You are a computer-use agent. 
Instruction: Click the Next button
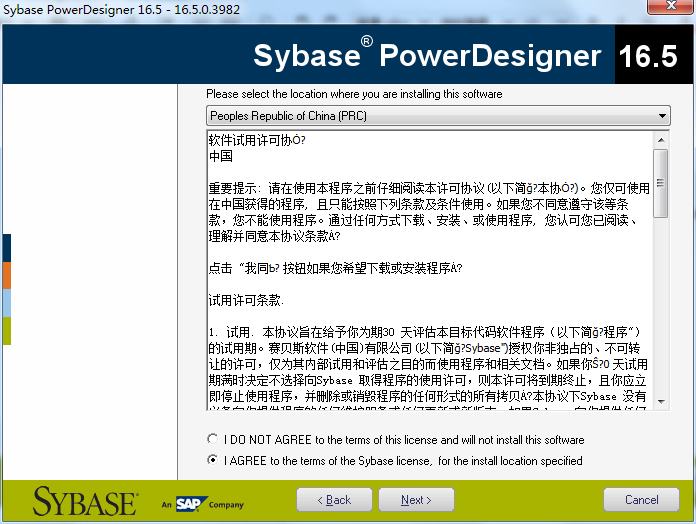pos(416,500)
